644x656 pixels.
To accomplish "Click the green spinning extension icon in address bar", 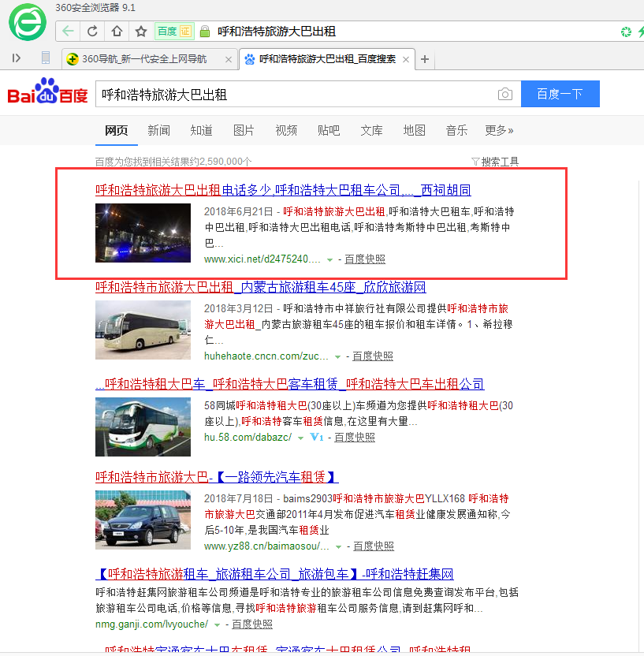I will [x=626, y=32].
